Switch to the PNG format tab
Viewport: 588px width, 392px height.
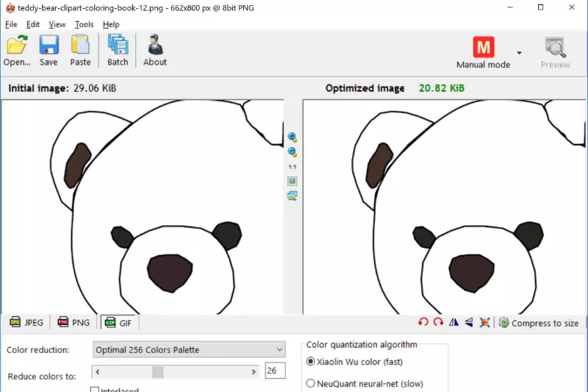pyautogui.click(x=73, y=323)
